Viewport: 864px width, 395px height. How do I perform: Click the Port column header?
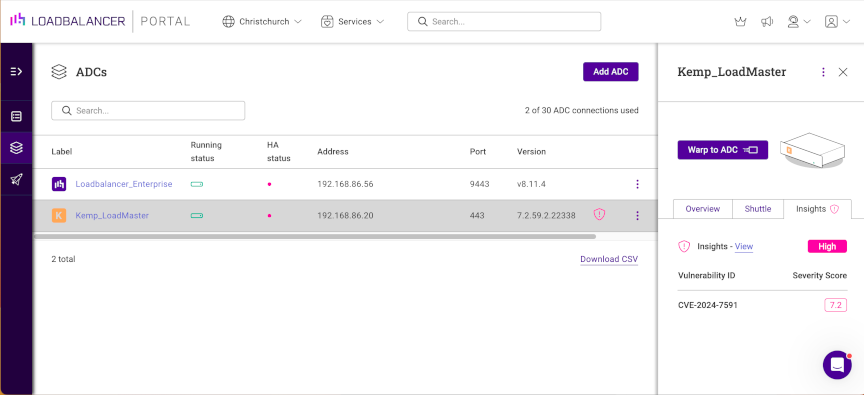pyautogui.click(x=478, y=151)
